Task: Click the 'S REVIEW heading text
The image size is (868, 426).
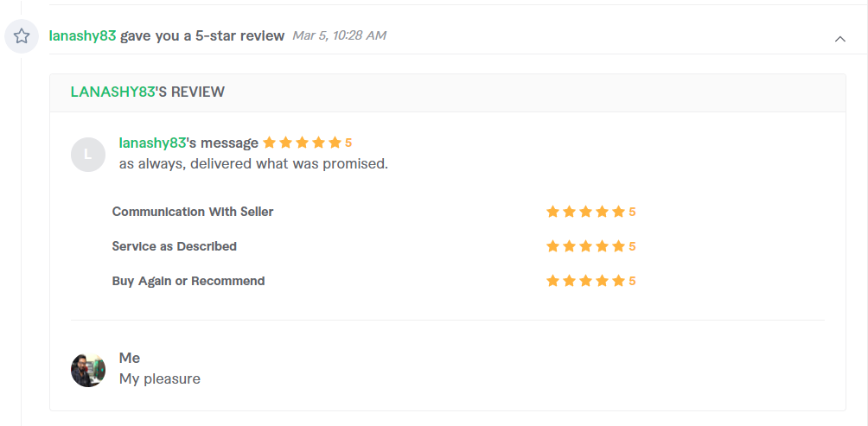Action: coord(190,92)
